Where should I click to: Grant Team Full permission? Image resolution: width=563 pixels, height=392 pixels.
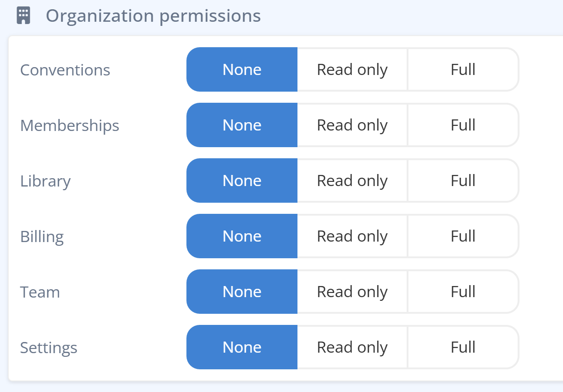point(463,292)
